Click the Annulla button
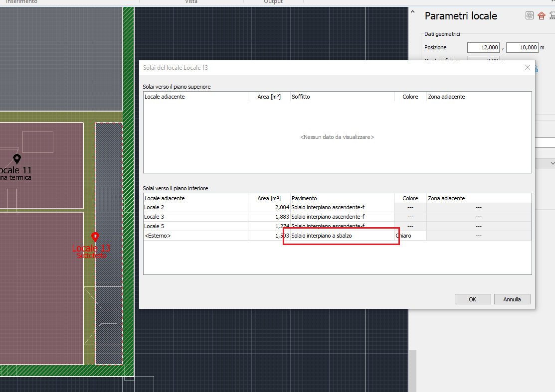Viewport: 555px width, 392px height. click(x=512, y=299)
